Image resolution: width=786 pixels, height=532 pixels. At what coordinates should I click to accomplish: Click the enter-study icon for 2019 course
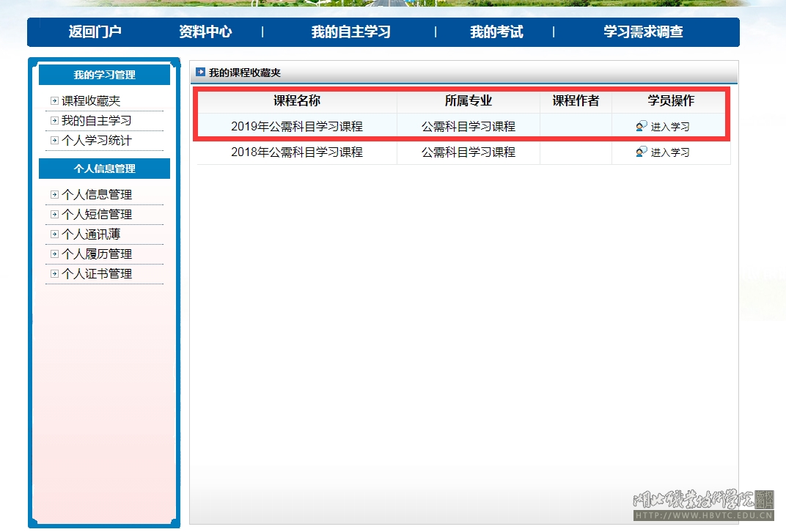(x=642, y=126)
